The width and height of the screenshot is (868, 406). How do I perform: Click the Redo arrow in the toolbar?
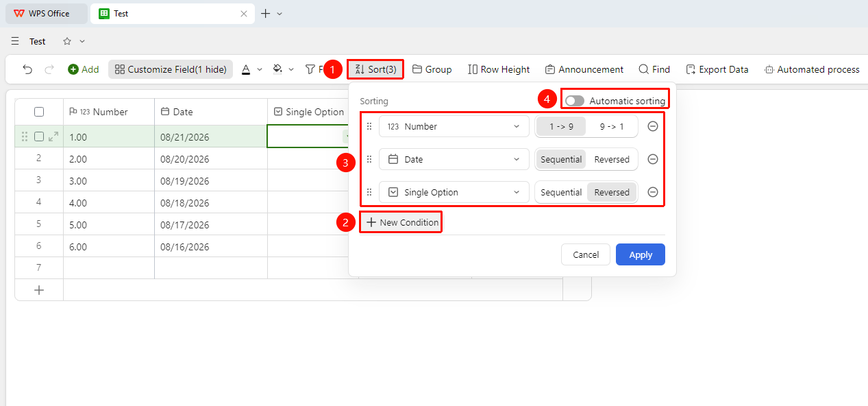pos(49,69)
